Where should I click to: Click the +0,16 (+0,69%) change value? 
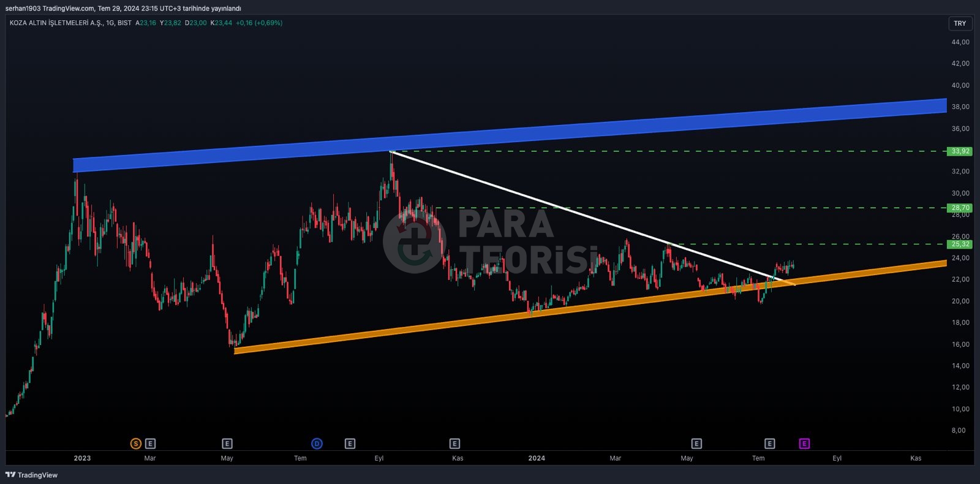pos(259,23)
